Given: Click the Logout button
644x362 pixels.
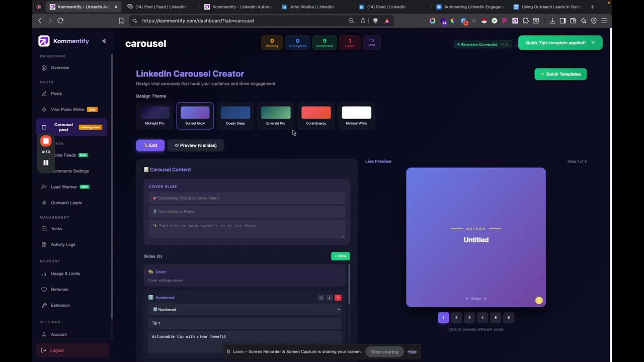Looking at the screenshot, I should point(73,350).
